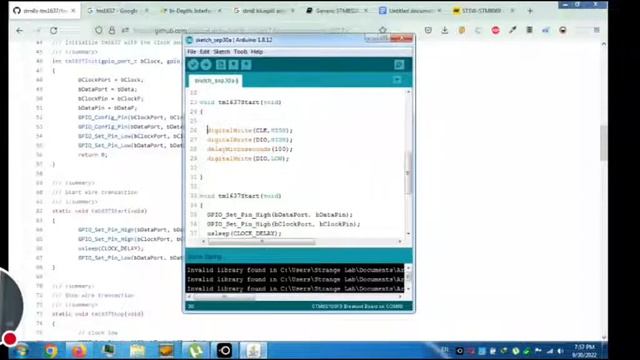Click the Arduino editor vertical scrollbar thumb
The height and width of the screenshot is (360, 640).
pos(408,172)
